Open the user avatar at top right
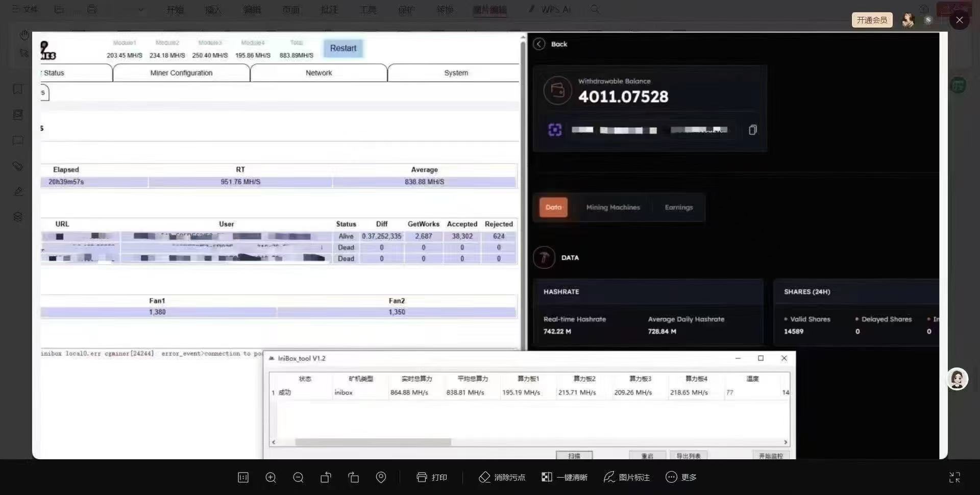The image size is (980, 495). (x=908, y=20)
